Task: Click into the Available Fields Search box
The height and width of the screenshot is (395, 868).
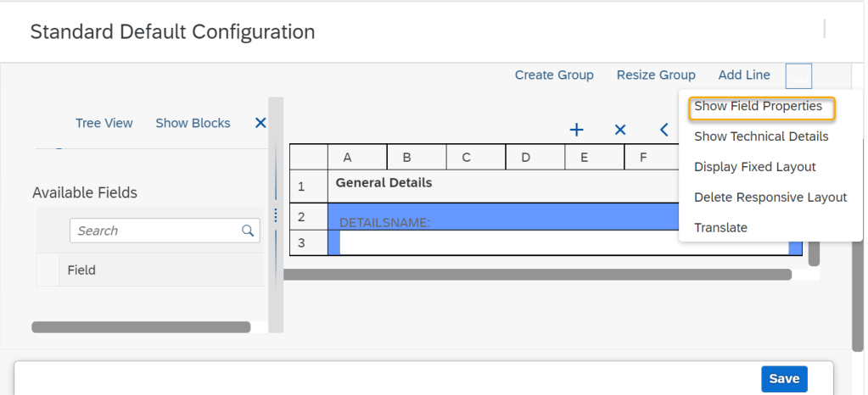Action: 153,231
